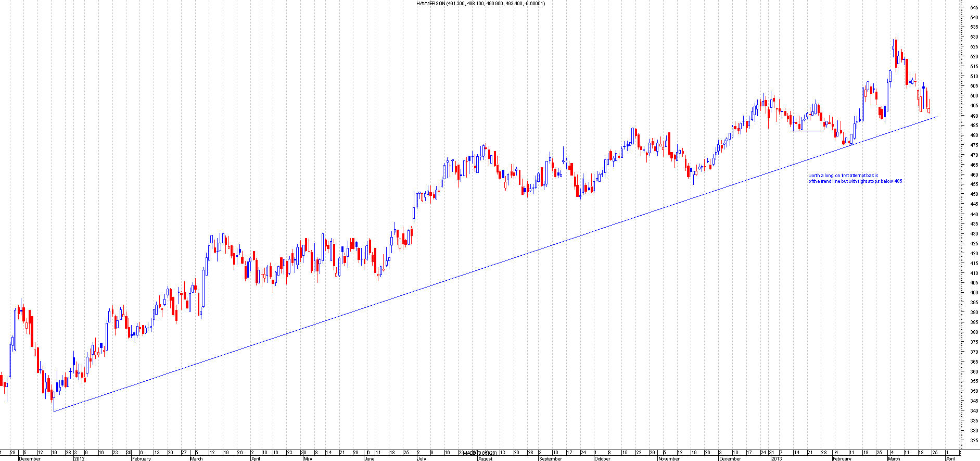Click the September month label on time axis

pyautogui.click(x=550, y=458)
